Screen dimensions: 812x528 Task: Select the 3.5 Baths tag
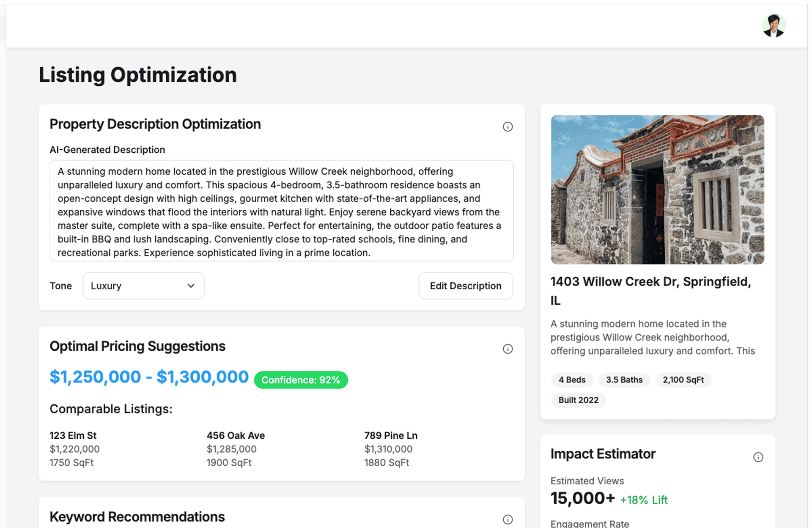point(624,379)
